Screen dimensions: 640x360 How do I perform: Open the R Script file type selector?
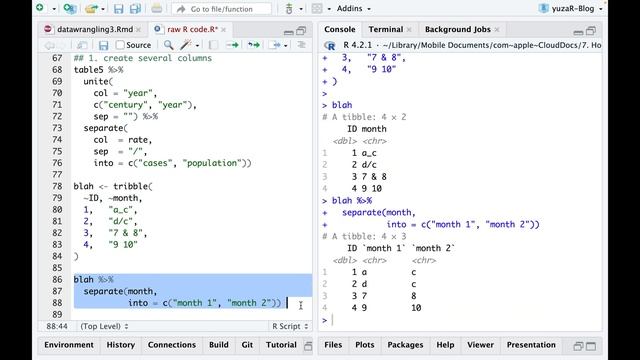[290, 327]
